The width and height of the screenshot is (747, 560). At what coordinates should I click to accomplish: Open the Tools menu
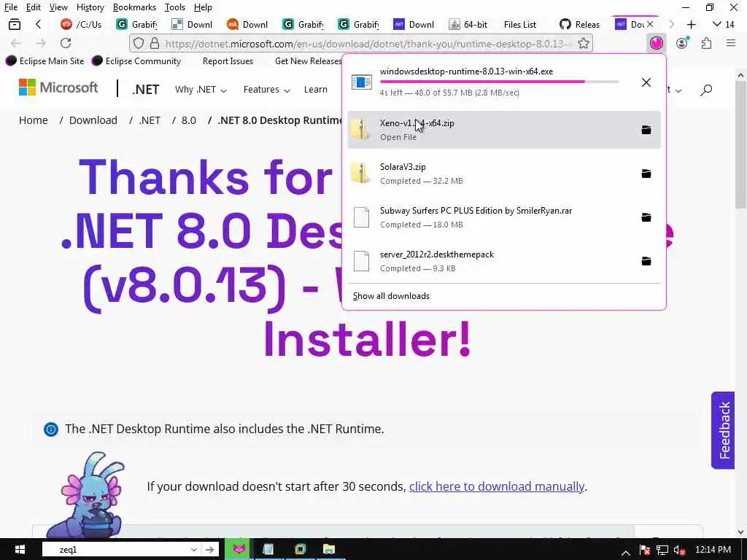(175, 7)
